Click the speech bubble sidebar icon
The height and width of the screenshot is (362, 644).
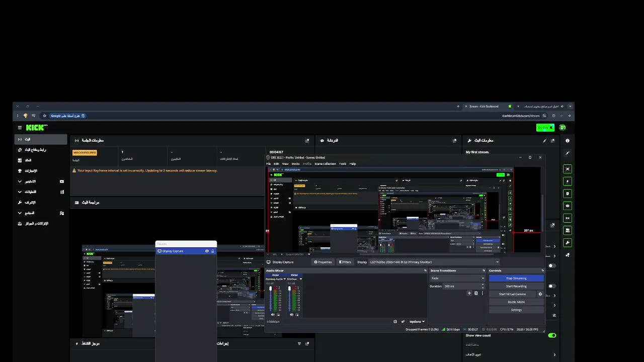tap(568, 206)
